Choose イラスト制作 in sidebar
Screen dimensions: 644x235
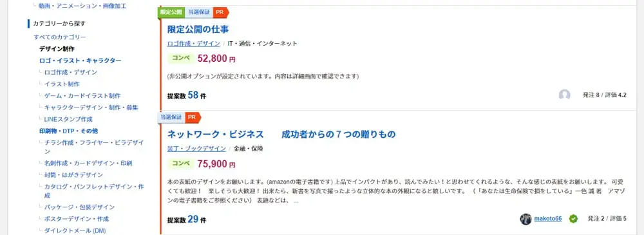point(62,84)
